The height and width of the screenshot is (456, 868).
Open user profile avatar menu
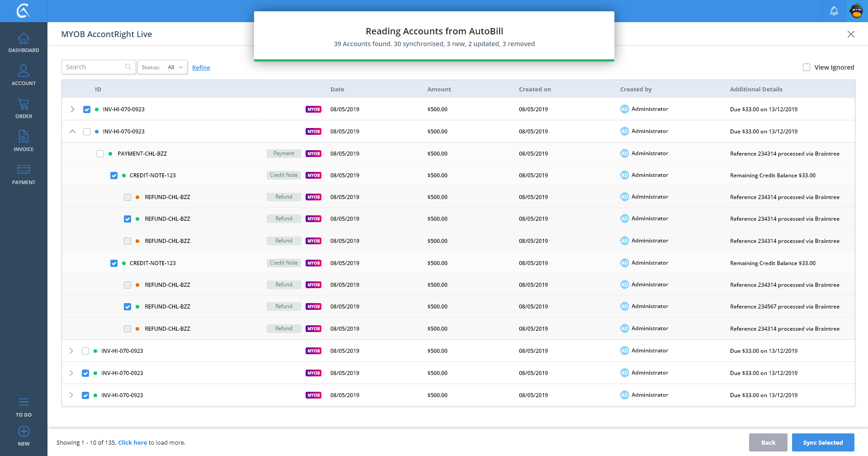click(856, 11)
